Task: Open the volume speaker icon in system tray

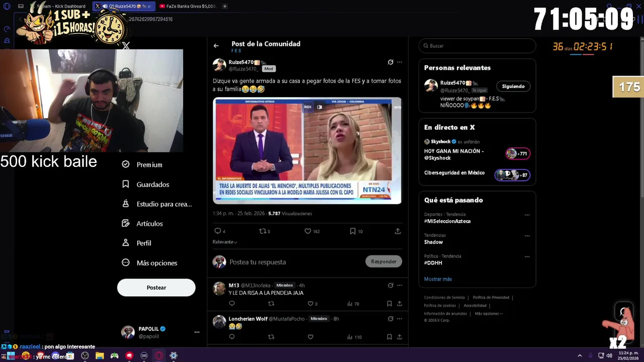Action: coord(609,355)
